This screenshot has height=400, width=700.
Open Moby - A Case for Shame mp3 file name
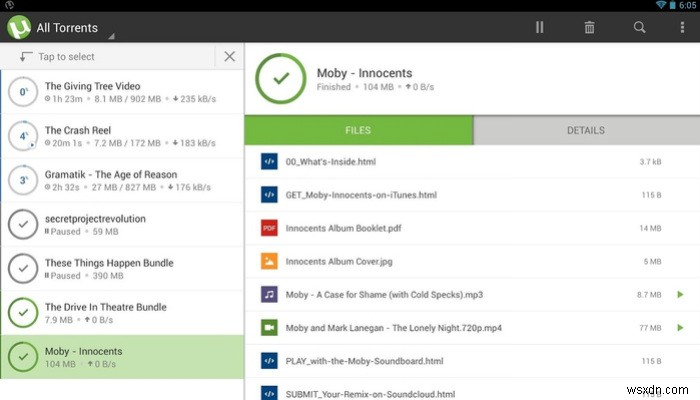coord(384,295)
